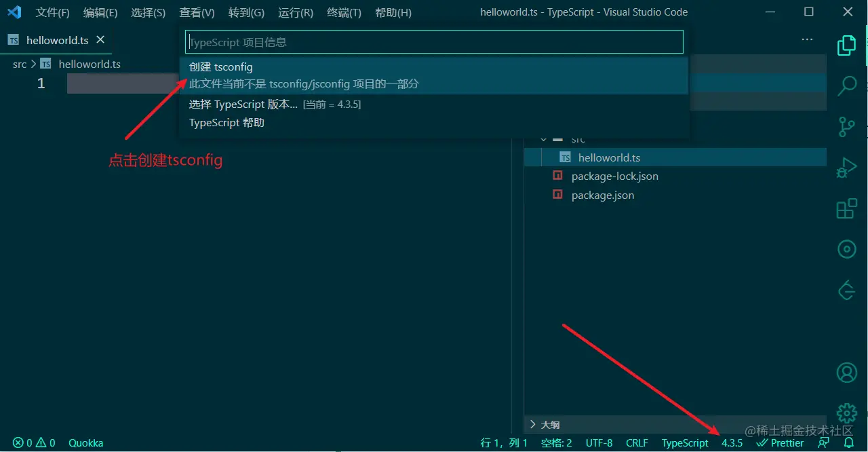
Task: Choose 创建 tsconfig in quick pick
Action: pyautogui.click(x=434, y=75)
